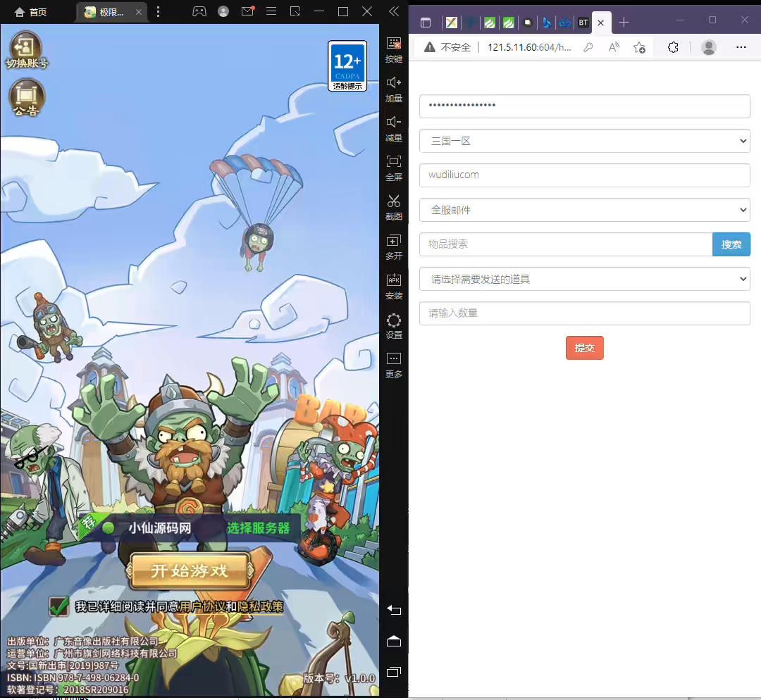Open the emulator hamburger menu
Viewport: 761px width, 700px height.
pos(271,11)
